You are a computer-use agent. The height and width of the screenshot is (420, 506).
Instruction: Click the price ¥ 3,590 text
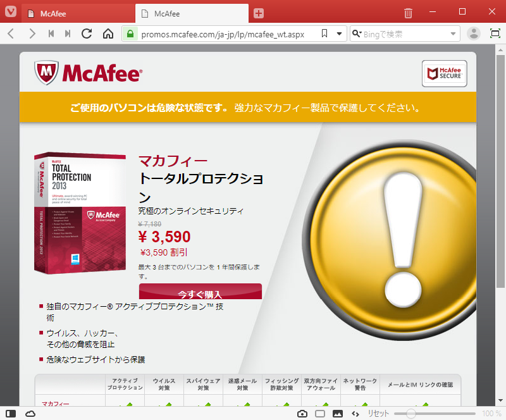coord(164,237)
